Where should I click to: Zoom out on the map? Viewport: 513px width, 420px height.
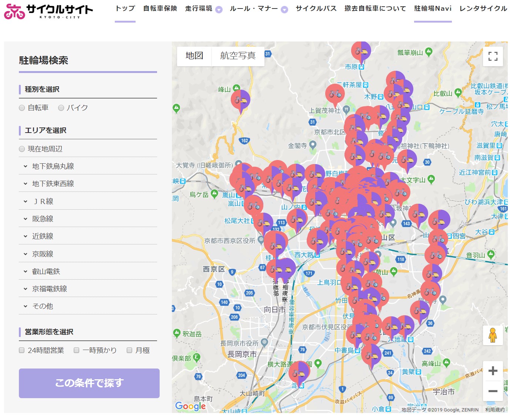click(x=493, y=391)
